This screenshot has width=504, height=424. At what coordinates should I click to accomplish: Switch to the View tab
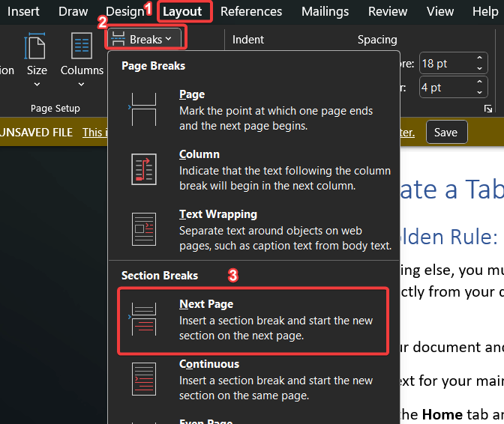coord(439,11)
